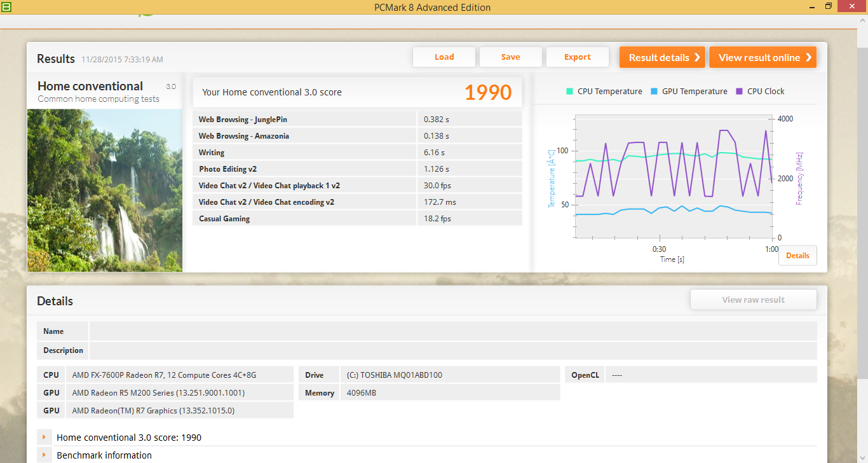Image resolution: width=868 pixels, height=463 pixels.
Task: Select the Casual Gaming row
Action: (357, 219)
